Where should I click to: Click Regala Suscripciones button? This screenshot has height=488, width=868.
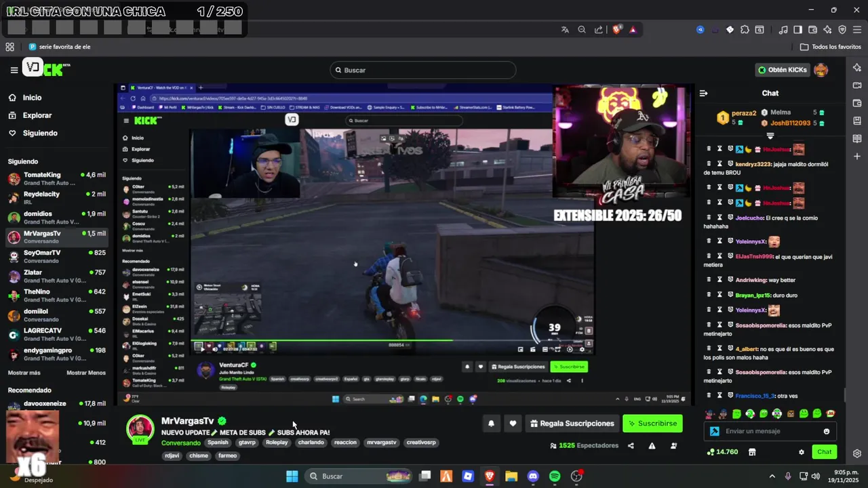coord(572,424)
